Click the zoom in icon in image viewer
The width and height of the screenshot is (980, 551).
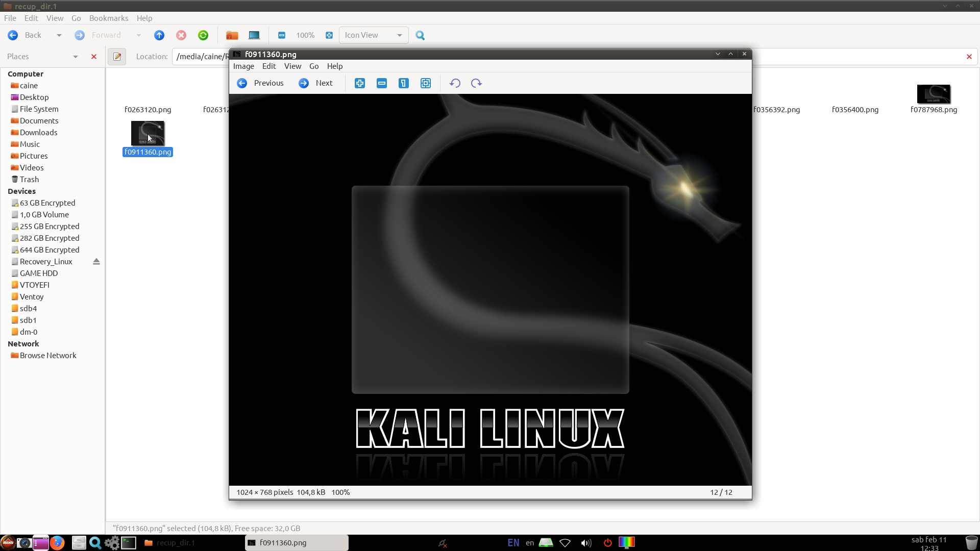[x=360, y=83]
